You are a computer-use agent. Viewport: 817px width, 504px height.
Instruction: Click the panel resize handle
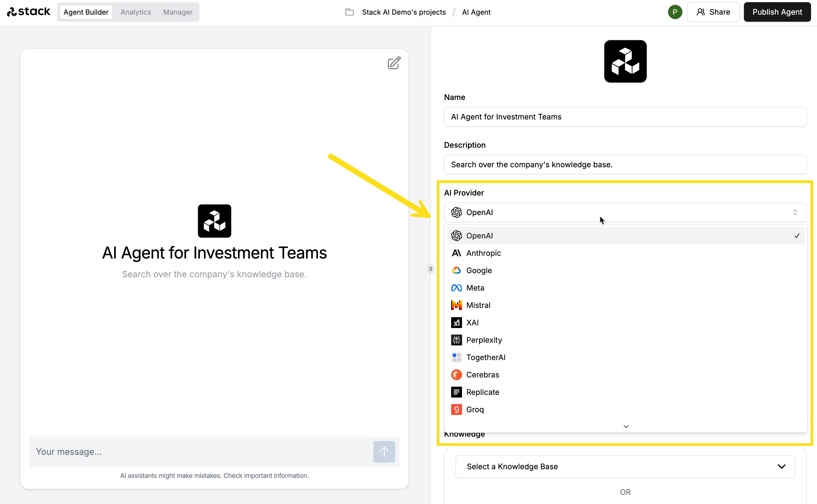click(x=430, y=269)
